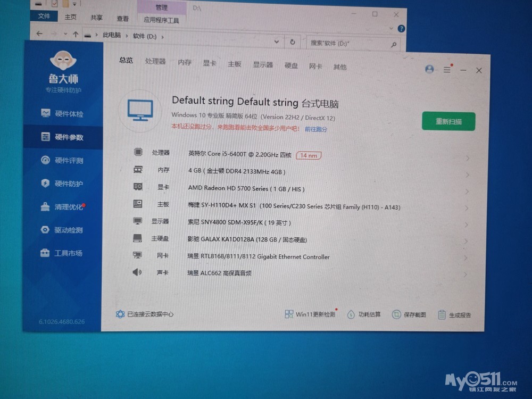Click the 内存 memory row icon
The width and height of the screenshot is (532, 399).
pyautogui.click(x=138, y=169)
